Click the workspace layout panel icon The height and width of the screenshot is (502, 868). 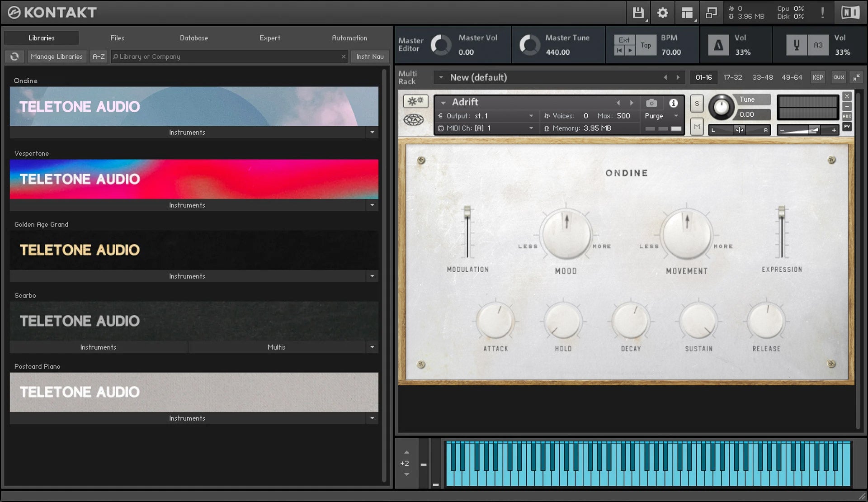(x=687, y=13)
